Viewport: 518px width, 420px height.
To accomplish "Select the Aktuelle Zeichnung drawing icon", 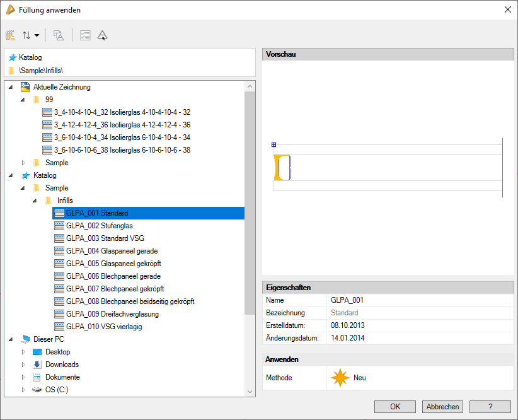I will (x=25, y=87).
